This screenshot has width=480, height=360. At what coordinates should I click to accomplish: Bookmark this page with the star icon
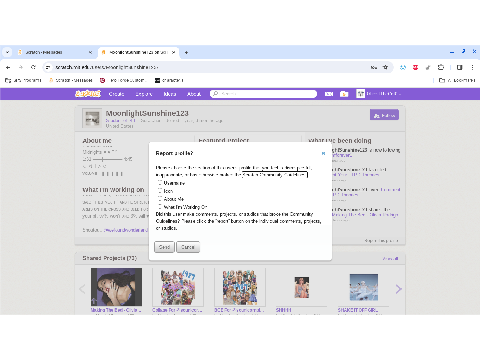coord(385,67)
